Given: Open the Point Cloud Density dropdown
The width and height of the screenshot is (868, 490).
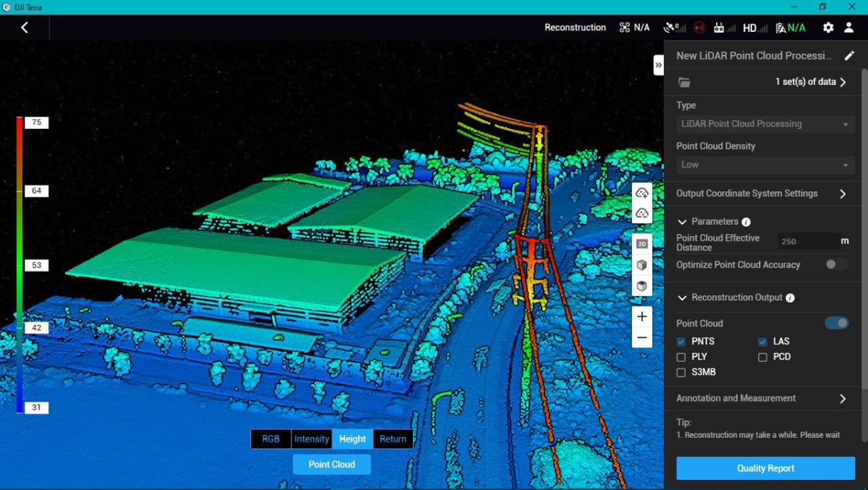Looking at the screenshot, I should (x=764, y=165).
